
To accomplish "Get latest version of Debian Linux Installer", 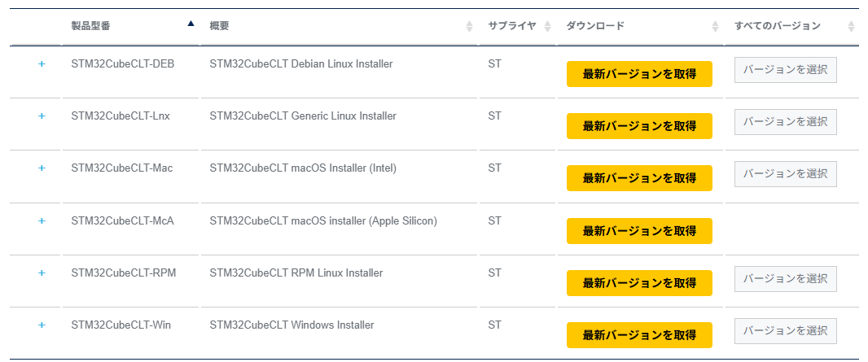I will (639, 74).
